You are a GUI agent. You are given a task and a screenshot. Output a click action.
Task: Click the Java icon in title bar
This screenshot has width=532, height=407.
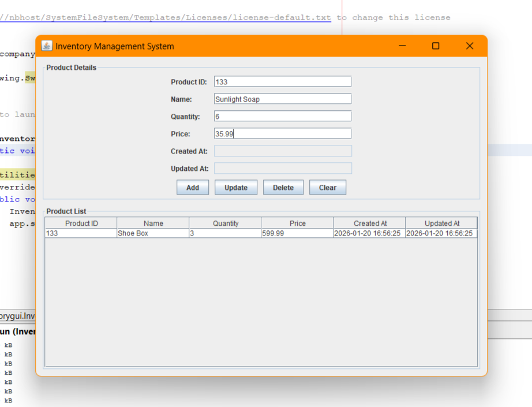point(47,46)
